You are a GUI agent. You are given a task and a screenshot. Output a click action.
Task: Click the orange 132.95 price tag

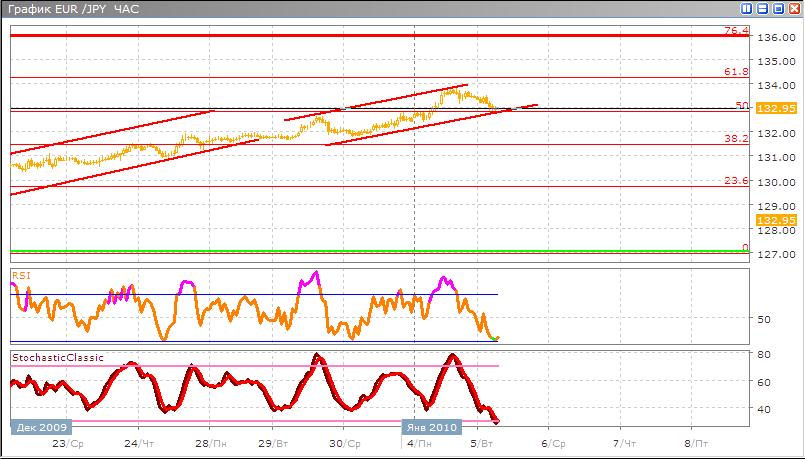point(776,220)
